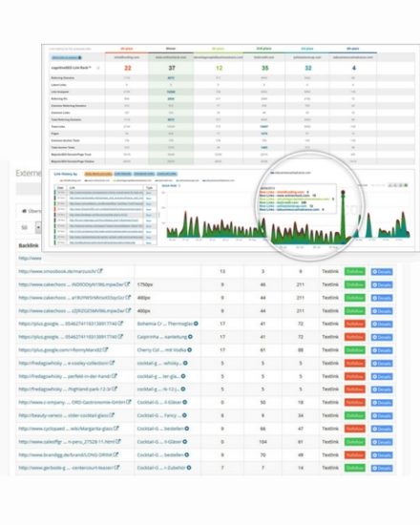Open external link icon on Bohemia Cr row
The height and width of the screenshot is (525, 420).
point(120,324)
